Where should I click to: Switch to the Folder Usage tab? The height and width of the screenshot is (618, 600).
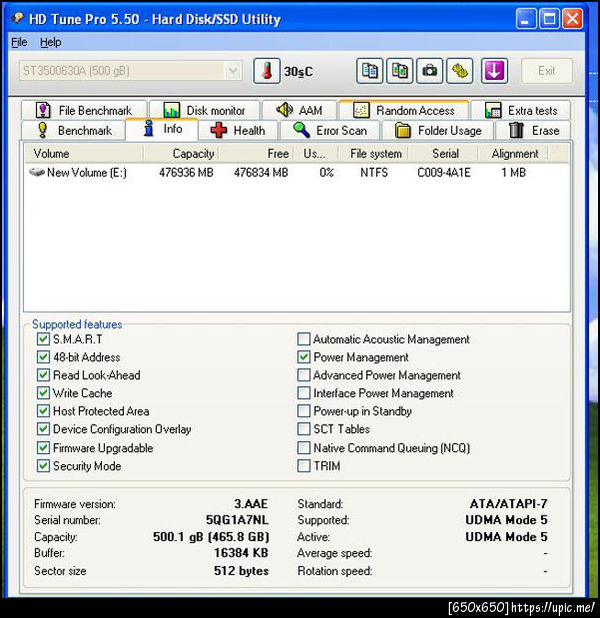pos(438,130)
